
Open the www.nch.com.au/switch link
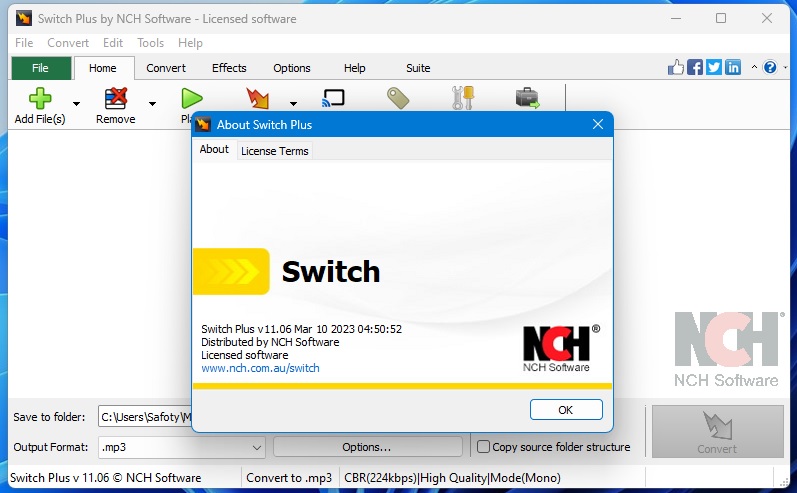[260, 368]
